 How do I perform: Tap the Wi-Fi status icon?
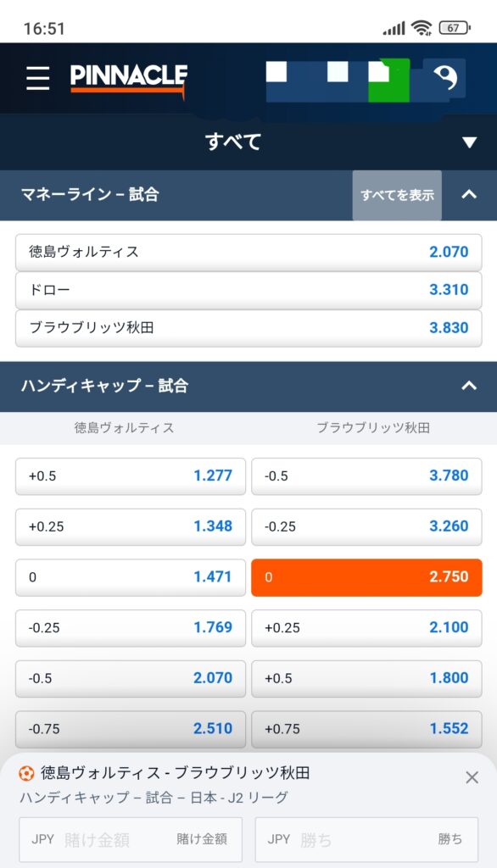[x=422, y=27]
